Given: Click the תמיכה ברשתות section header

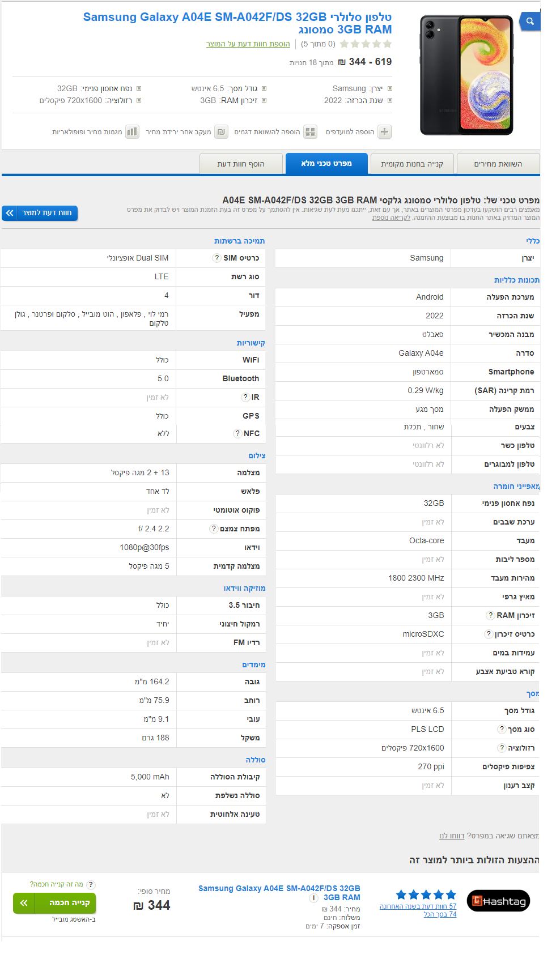Looking at the screenshot, I should click(239, 241).
